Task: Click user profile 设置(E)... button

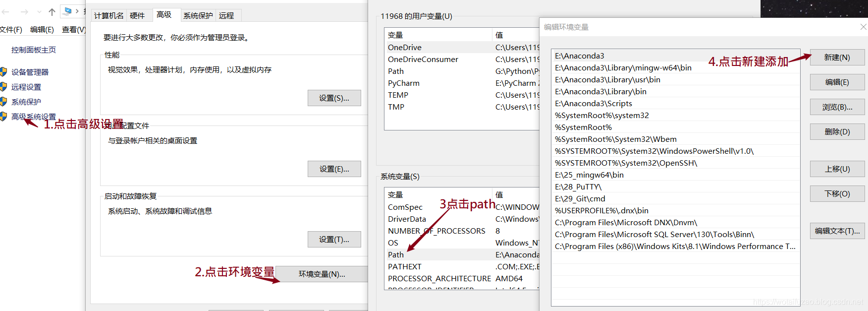Action: point(334,169)
